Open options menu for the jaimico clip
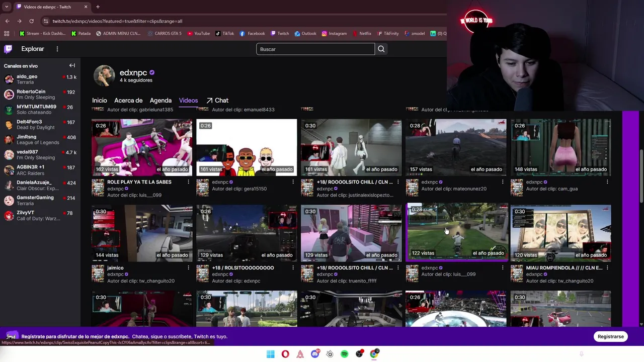644x362 pixels. (x=188, y=268)
